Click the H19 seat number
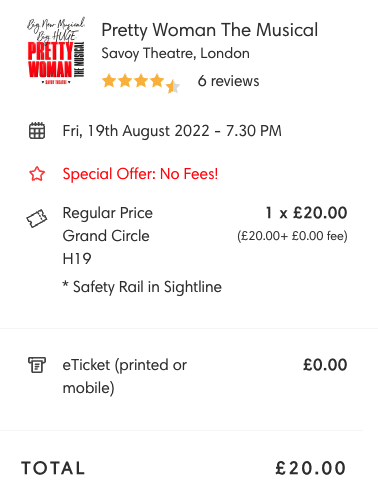This screenshot has width=378, height=494. point(77,259)
